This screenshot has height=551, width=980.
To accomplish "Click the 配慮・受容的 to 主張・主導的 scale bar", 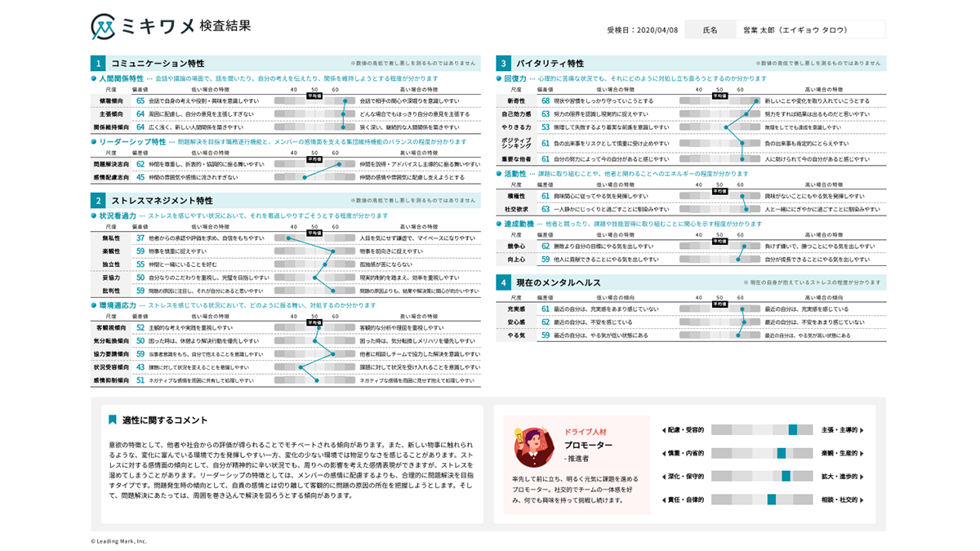I will point(762,429).
